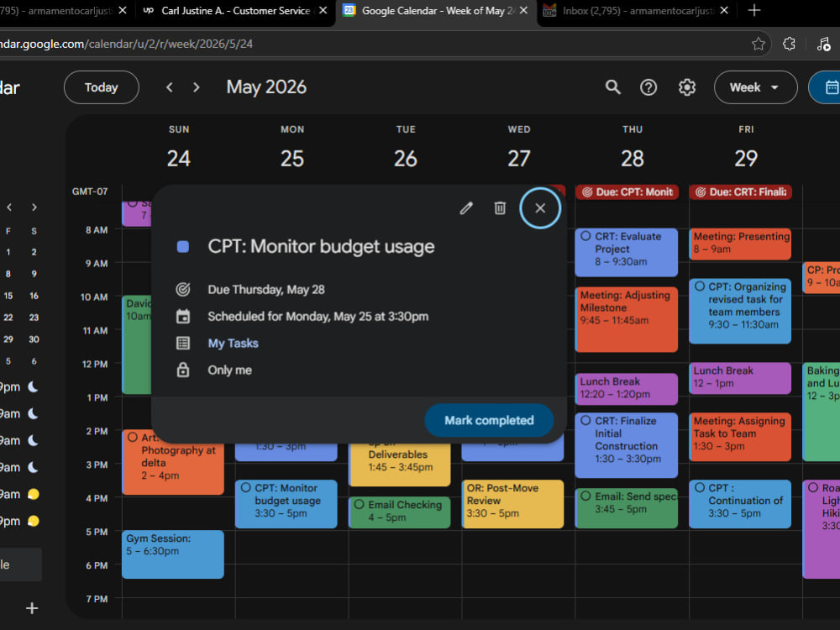Complete the CRT: Evaluate Project task circle
Image resolution: width=840 pixels, height=630 pixels.
[x=585, y=236]
